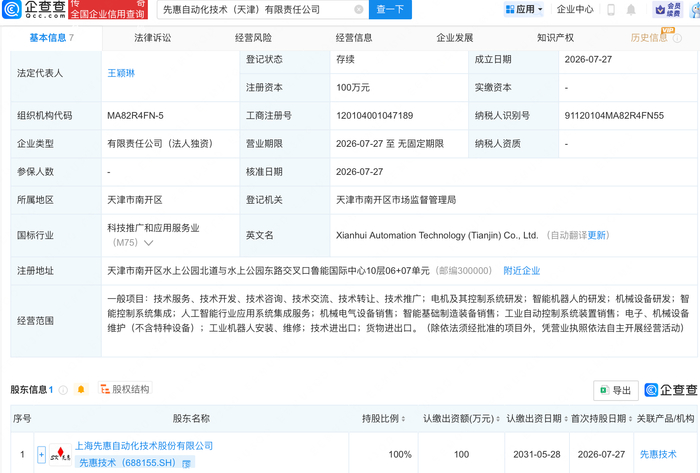This screenshot has height=473, width=700.
Task: Click the registered address text 鲁能国际中心
Action: (338, 271)
